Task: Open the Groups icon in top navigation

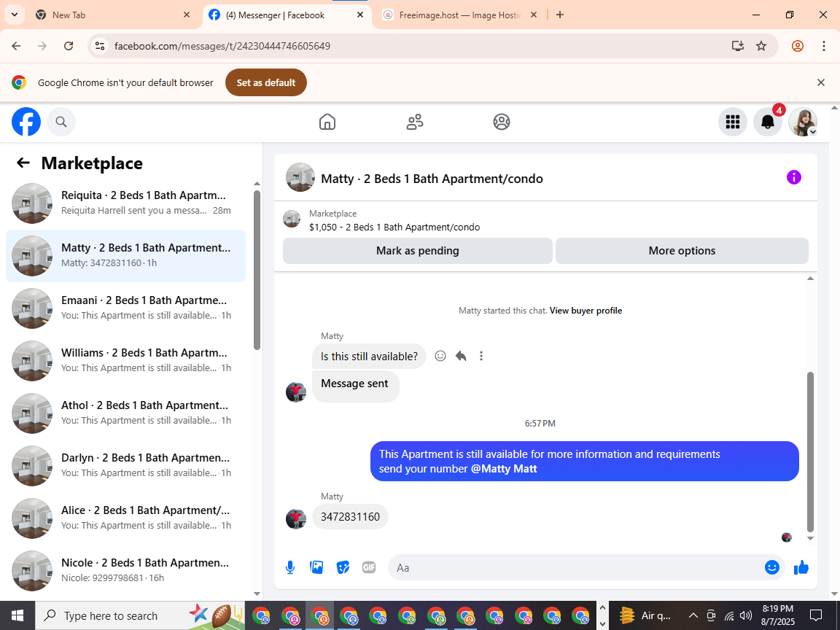Action: pyautogui.click(x=502, y=122)
